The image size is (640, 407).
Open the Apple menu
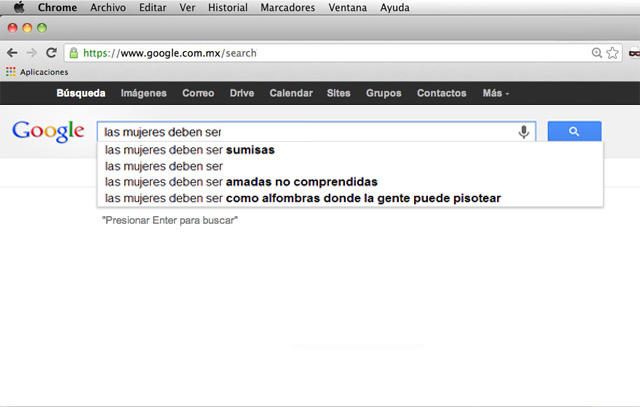pyautogui.click(x=18, y=7)
